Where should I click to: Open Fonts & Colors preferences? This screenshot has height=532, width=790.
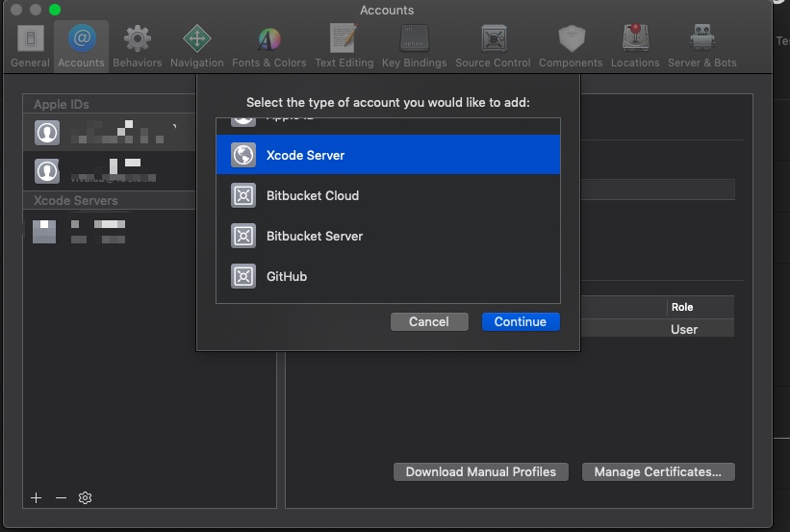coord(269,46)
